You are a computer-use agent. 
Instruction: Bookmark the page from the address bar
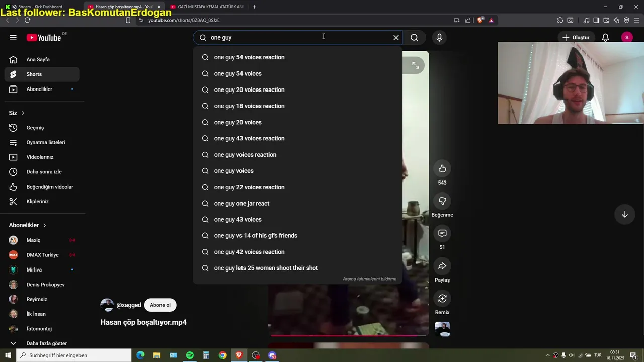pyautogui.click(x=128, y=20)
